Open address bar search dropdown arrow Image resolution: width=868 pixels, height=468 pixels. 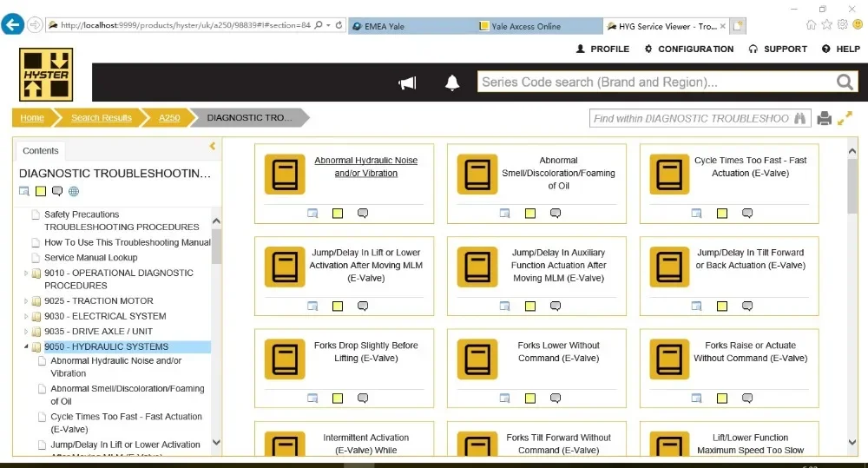click(328, 25)
